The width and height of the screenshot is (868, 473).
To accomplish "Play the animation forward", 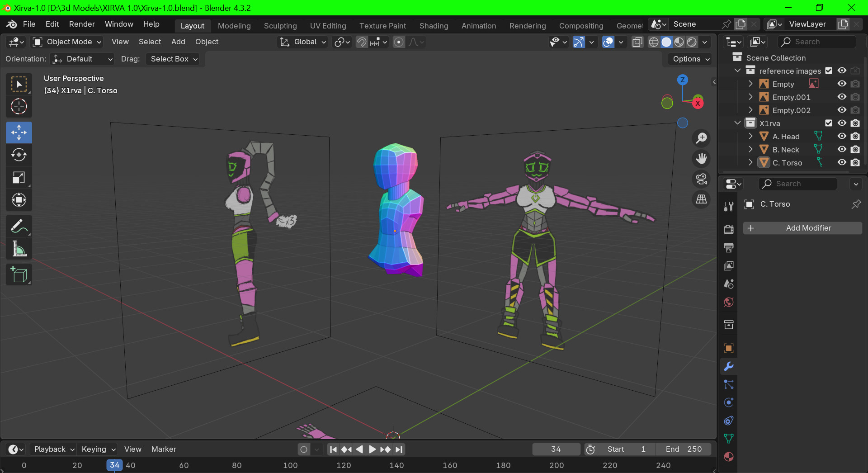I will [x=372, y=449].
